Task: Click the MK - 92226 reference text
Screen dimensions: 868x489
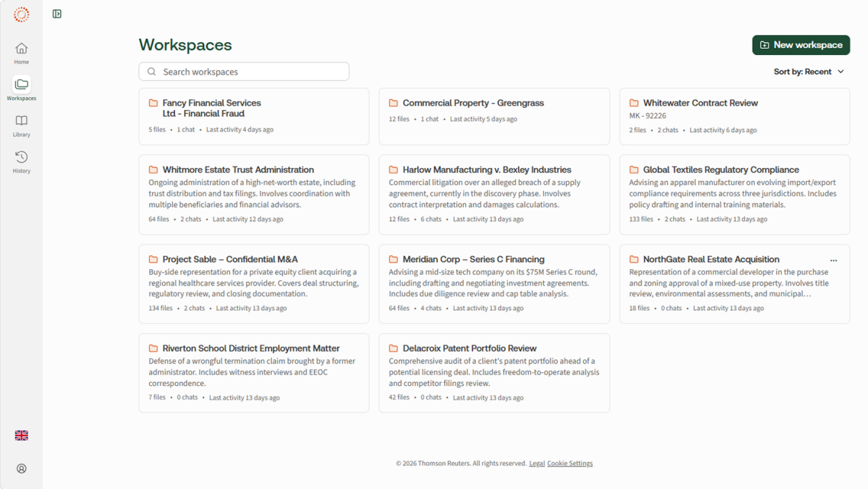Action: (x=648, y=116)
